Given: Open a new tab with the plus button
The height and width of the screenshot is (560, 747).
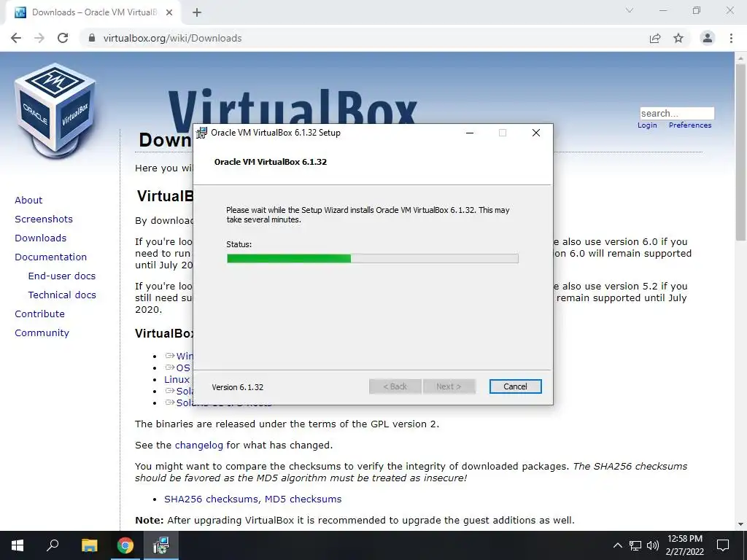Looking at the screenshot, I should pyautogui.click(x=197, y=13).
